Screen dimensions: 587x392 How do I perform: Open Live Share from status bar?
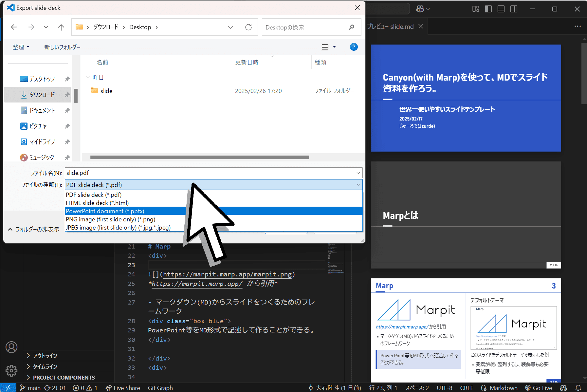[123, 388]
